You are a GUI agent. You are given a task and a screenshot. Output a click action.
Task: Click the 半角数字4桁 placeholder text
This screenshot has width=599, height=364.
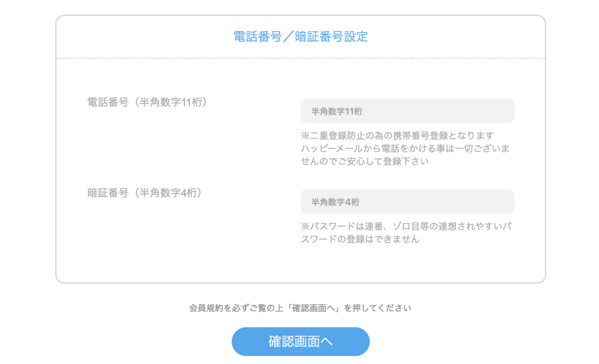(x=331, y=202)
